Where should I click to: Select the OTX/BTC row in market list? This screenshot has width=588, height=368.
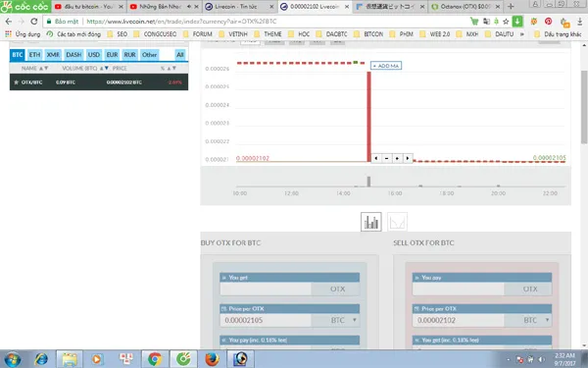[99, 82]
